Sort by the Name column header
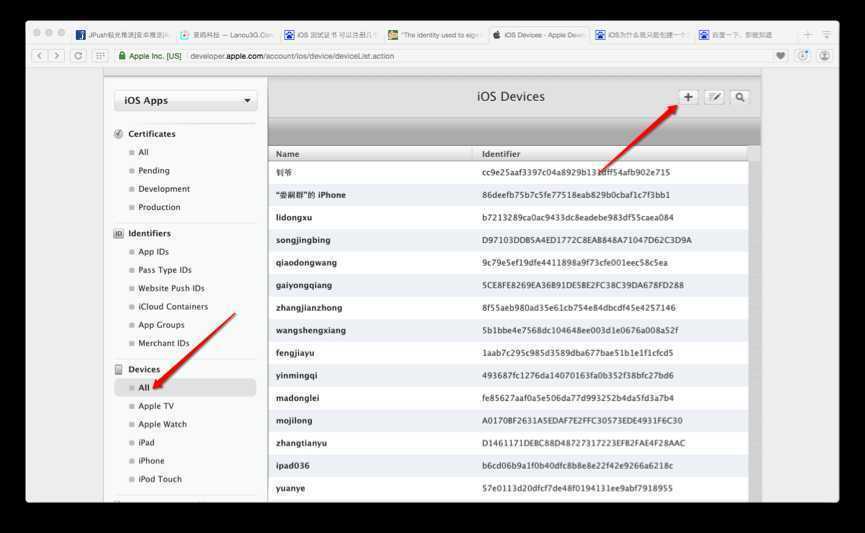865x533 pixels. (370, 154)
